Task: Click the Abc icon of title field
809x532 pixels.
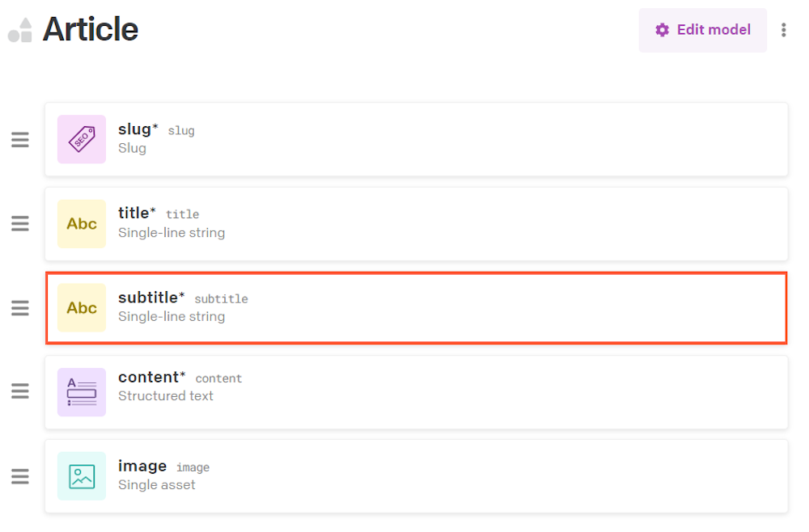Action: tap(82, 224)
